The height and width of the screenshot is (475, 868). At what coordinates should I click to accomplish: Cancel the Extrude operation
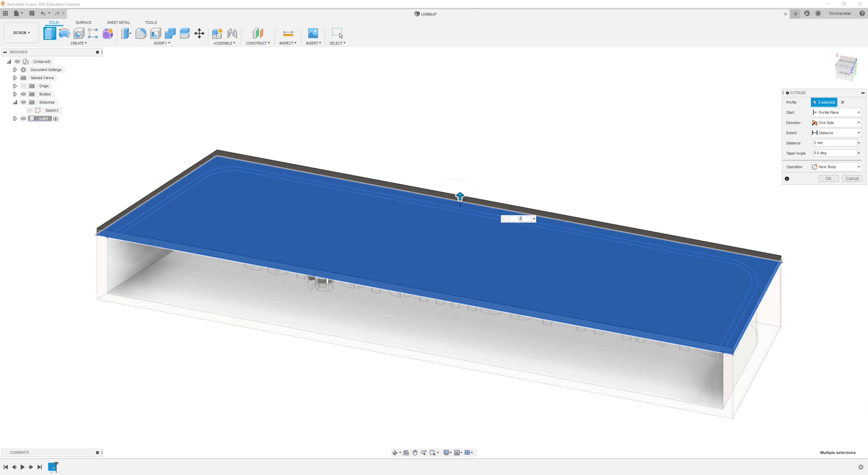coord(852,179)
